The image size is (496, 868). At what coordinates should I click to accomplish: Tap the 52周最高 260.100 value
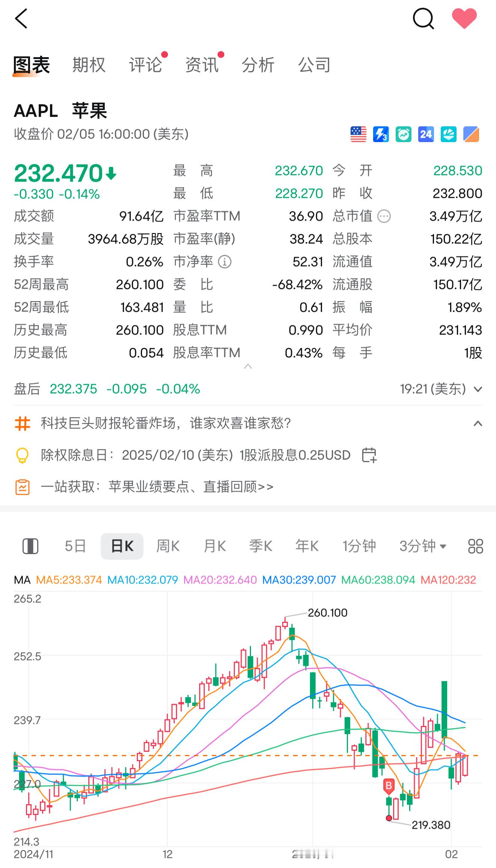tap(140, 285)
